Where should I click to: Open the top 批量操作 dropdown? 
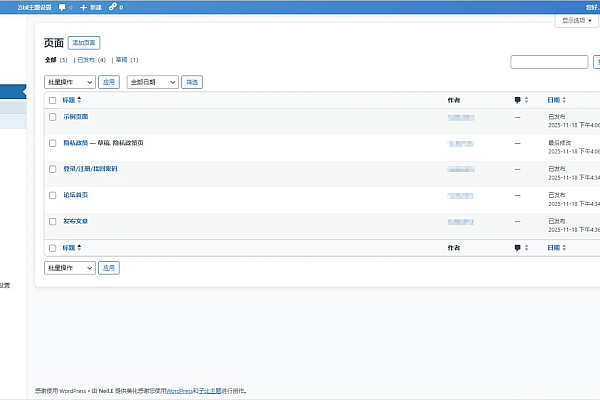70,82
